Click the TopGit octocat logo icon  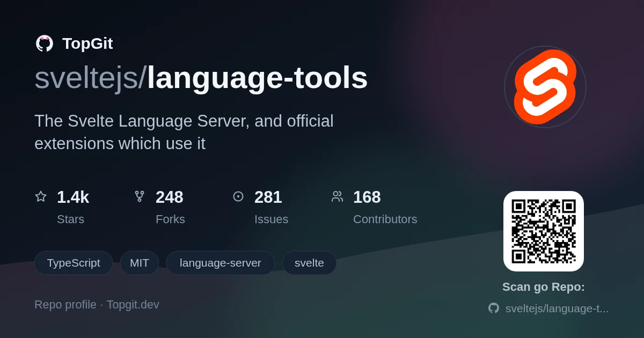pyautogui.click(x=45, y=43)
